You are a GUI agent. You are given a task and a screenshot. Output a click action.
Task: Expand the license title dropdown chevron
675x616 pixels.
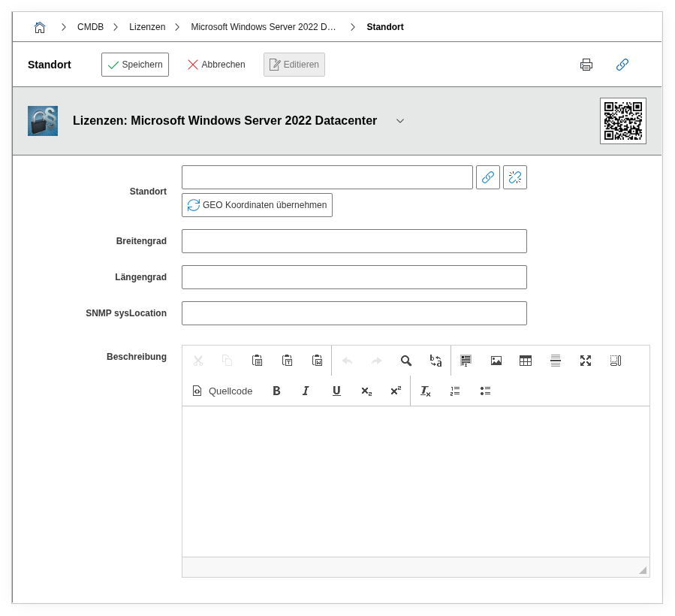pyautogui.click(x=400, y=121)
